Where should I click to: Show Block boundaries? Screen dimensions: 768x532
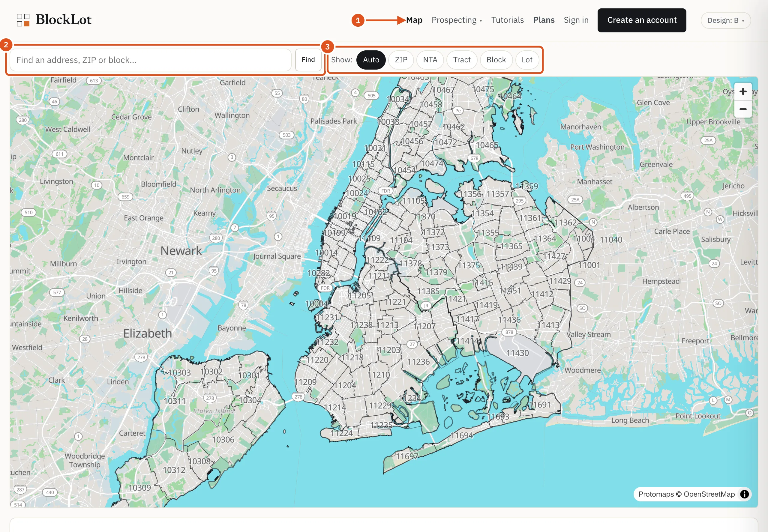click(x=496, y=60)
